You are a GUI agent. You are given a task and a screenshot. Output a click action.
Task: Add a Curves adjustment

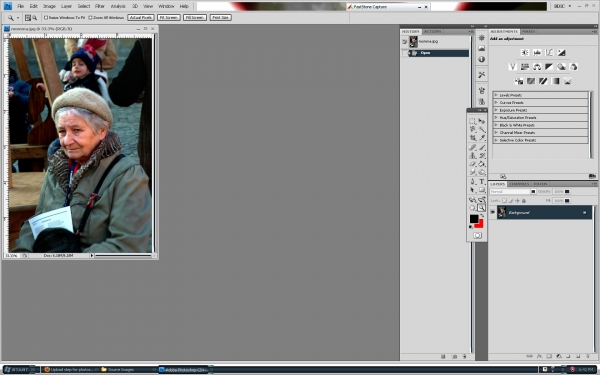(549, 52)
